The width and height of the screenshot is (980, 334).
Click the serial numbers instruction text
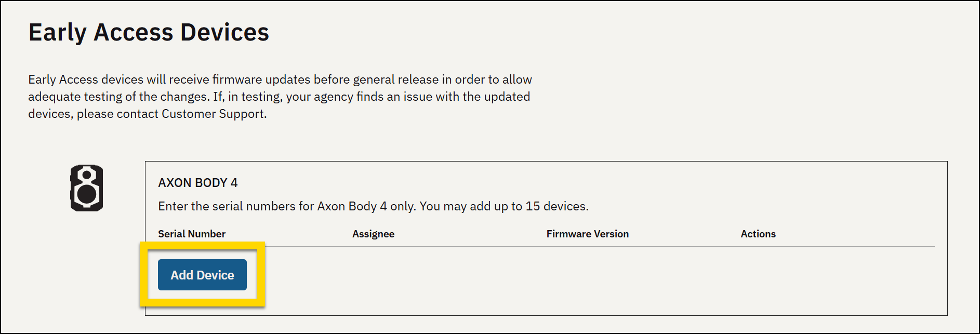pos(373,206)
